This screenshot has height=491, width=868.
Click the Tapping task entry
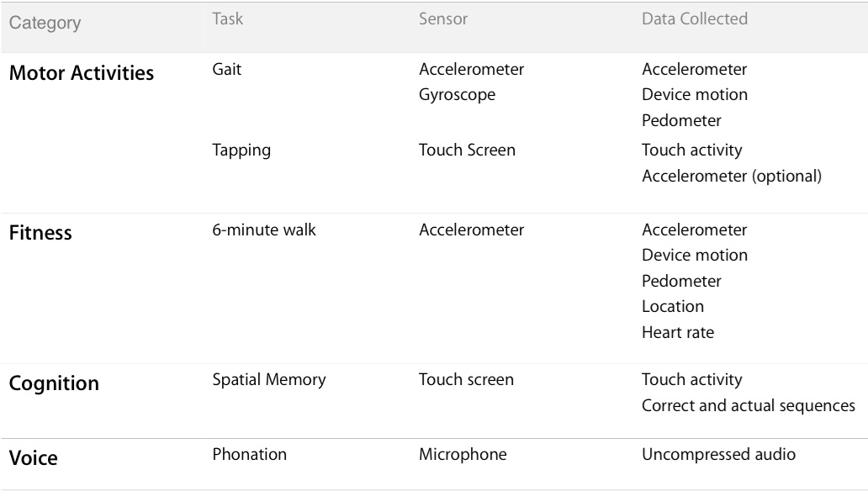[x=241, y=150]
